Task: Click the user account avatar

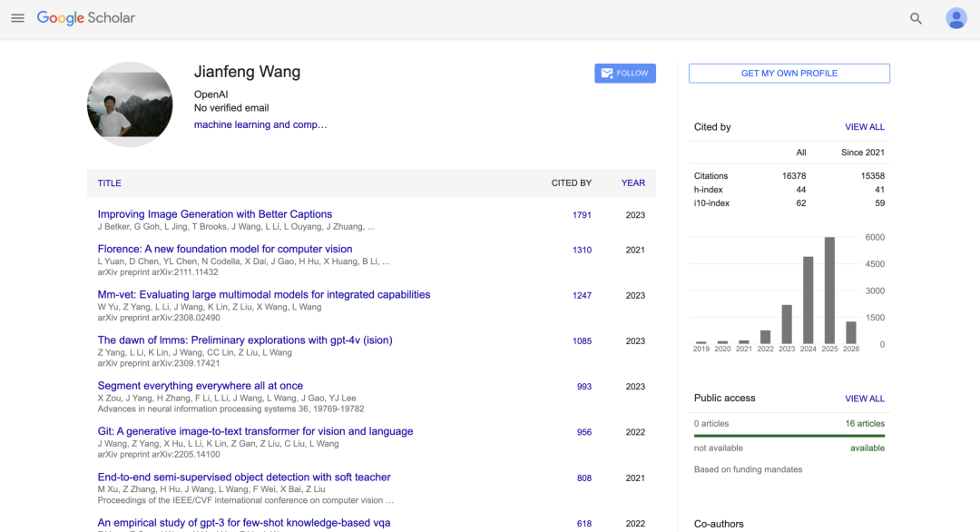Action: point(956,17)
